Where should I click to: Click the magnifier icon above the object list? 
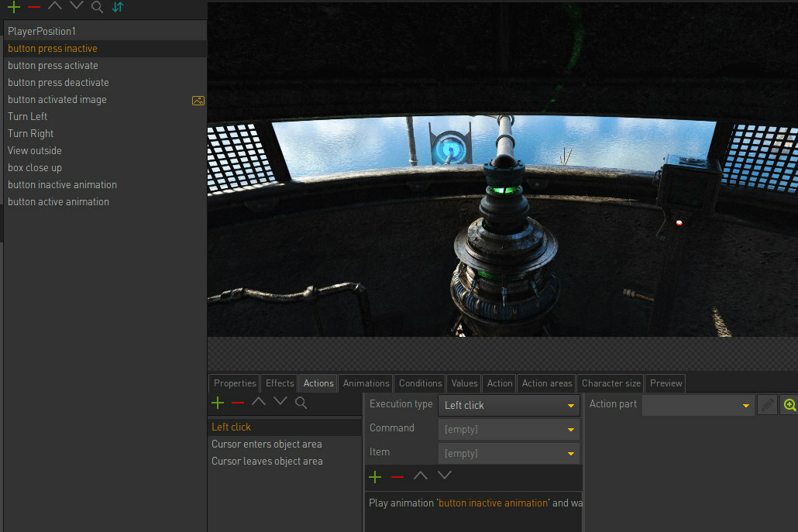[x=97, y=7]
